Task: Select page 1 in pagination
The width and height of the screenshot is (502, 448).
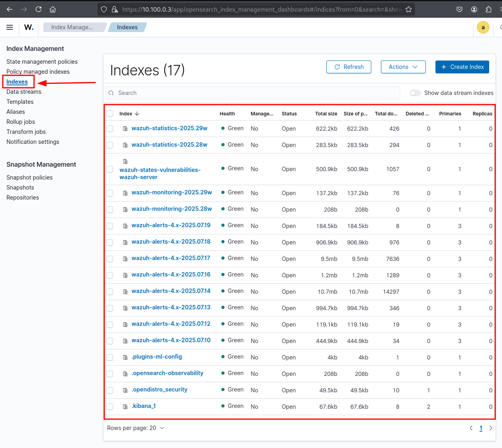Action: 481,428
